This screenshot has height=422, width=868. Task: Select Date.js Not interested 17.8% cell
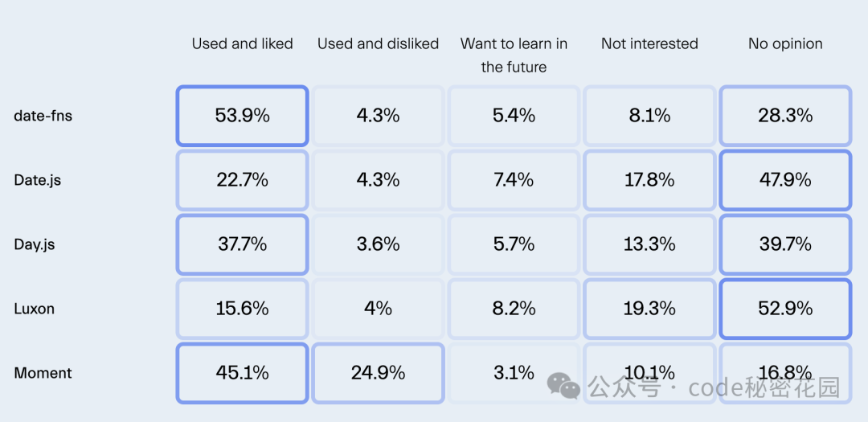(x=650, y=180)
